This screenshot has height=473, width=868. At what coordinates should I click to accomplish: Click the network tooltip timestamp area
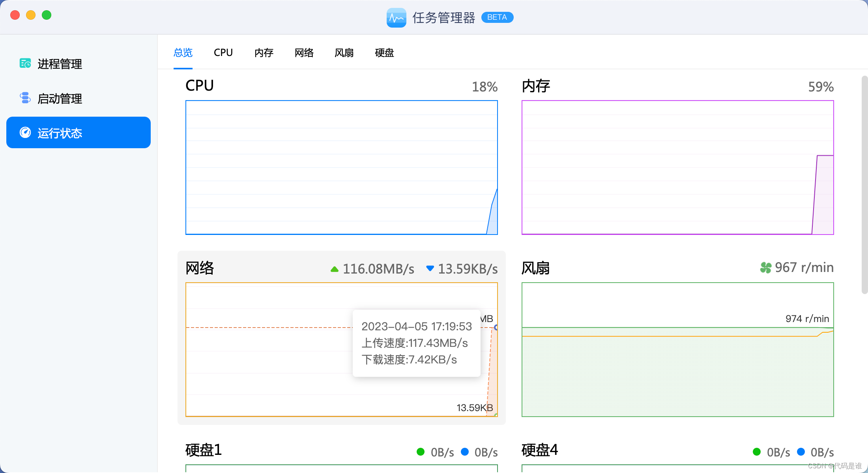[x=416, y=326]
